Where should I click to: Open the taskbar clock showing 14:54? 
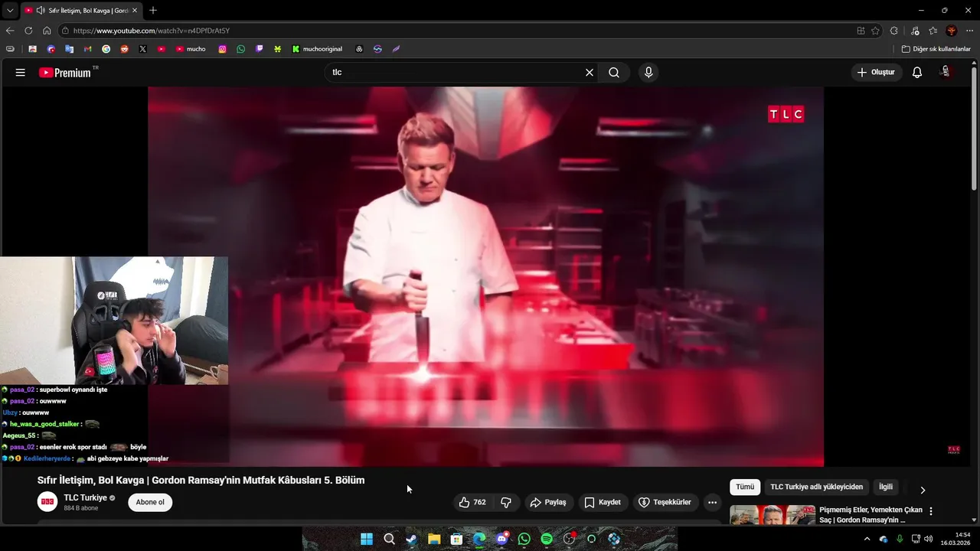(x=956, y=539)
